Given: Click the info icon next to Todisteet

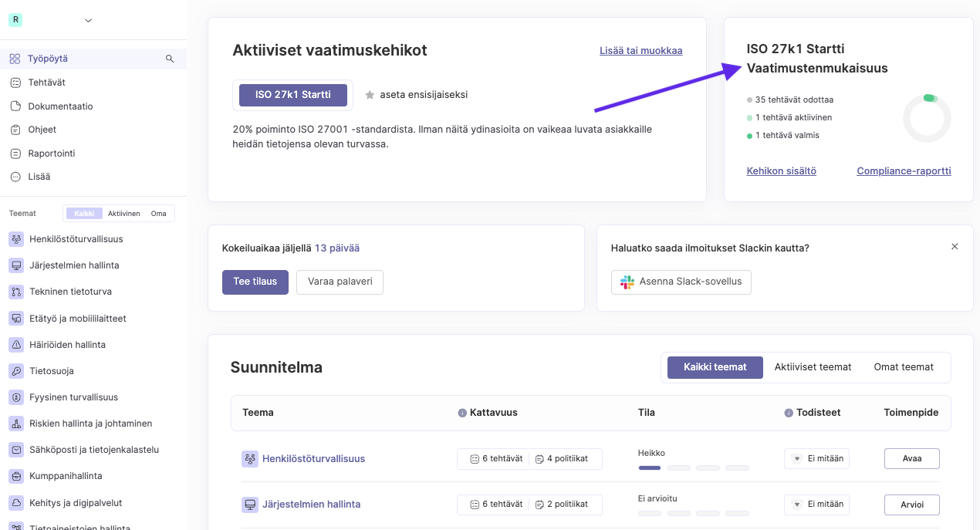Looking at the screenshot, I should point(789,413).
